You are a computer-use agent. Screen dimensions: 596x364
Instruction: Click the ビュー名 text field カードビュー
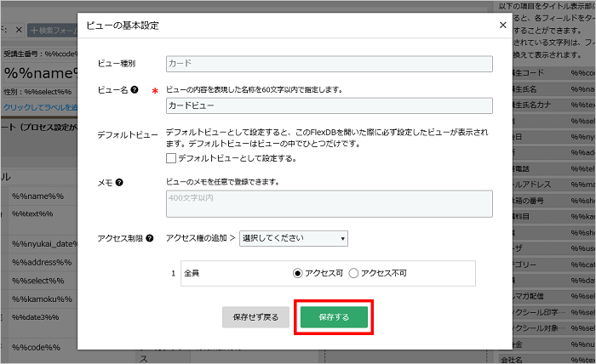(330, 105)
